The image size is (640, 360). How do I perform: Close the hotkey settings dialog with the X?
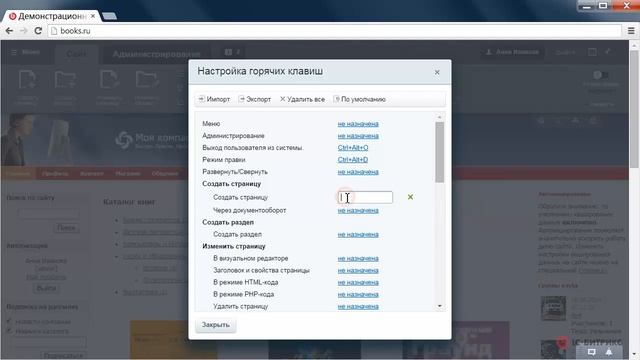[x=437, y=72]
